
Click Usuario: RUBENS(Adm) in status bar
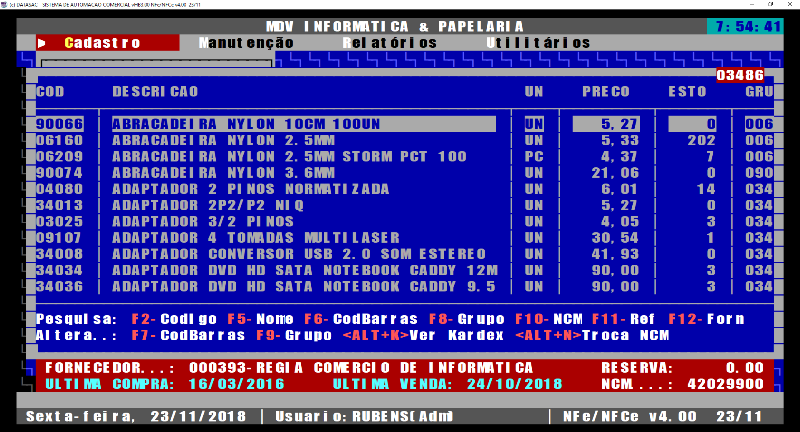pyautogui.click(x=364, y=417)
